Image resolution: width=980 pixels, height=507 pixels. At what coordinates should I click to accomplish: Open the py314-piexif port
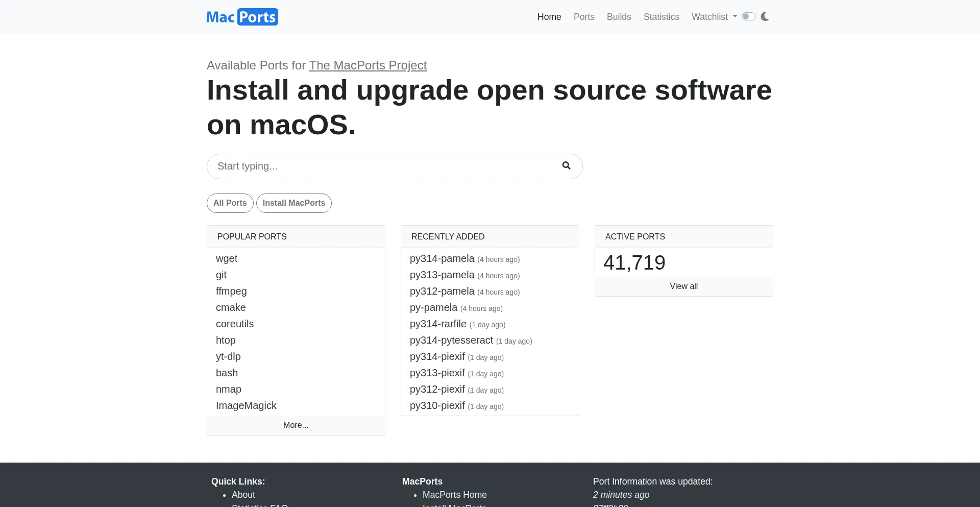[437, 356]
